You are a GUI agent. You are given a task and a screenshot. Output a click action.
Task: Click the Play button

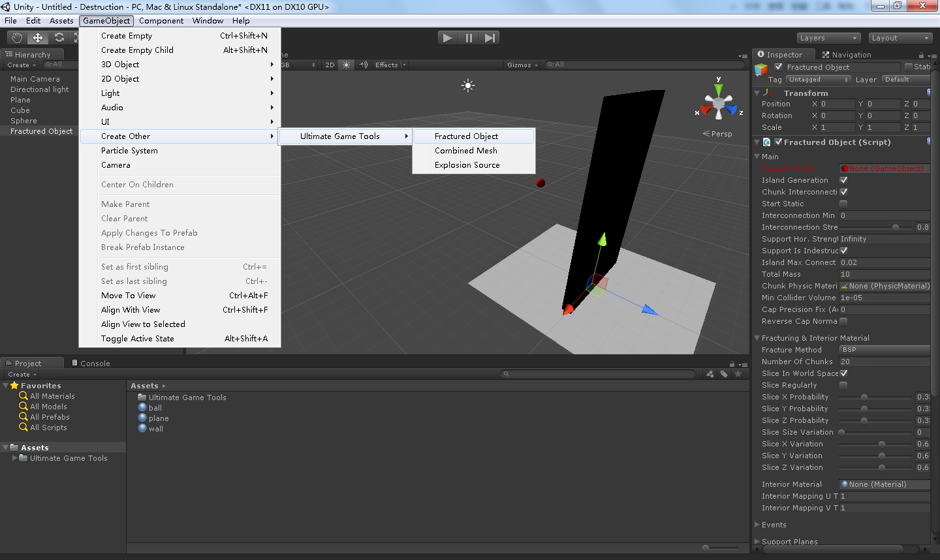pos(447,38)
